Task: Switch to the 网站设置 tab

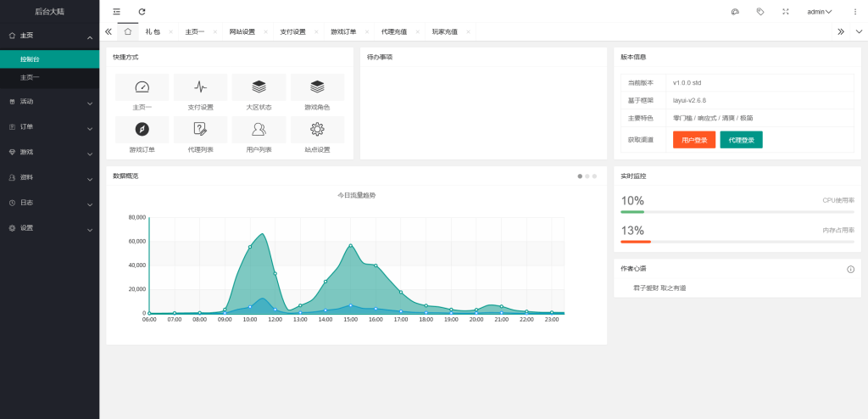Action: click(x=242, y=31)
